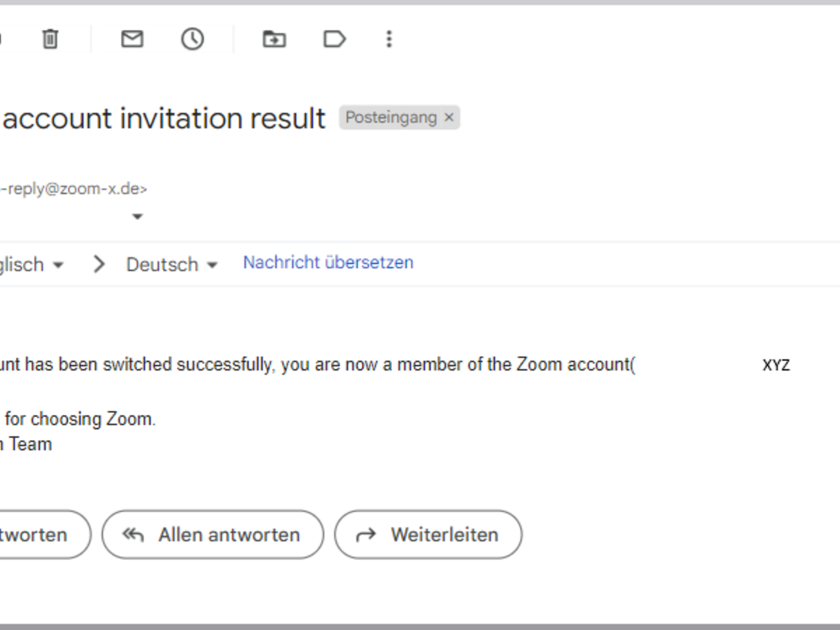Image resolution: width=840 pixels, height=630 pixels.
Task: Click the forward arrow icon
Action: click(367, 534)
